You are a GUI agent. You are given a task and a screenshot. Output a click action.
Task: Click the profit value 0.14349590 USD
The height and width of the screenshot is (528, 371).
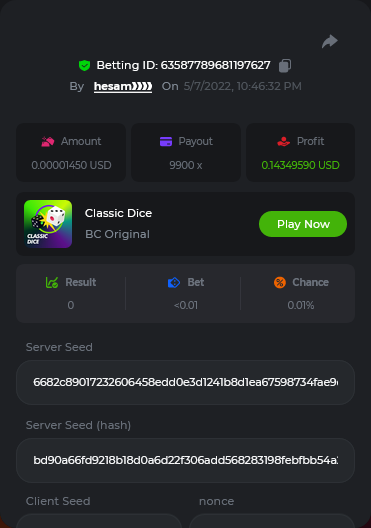[300, 165]
